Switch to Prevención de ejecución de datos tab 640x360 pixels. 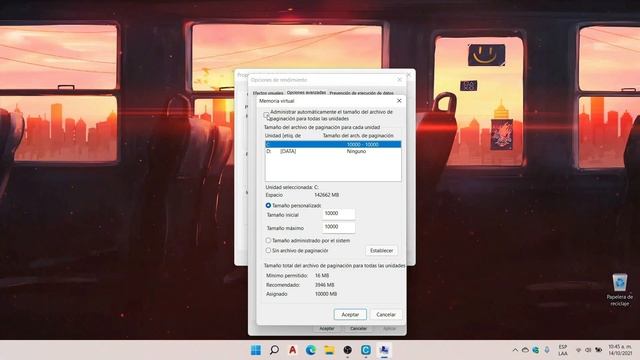coord(361,93)
